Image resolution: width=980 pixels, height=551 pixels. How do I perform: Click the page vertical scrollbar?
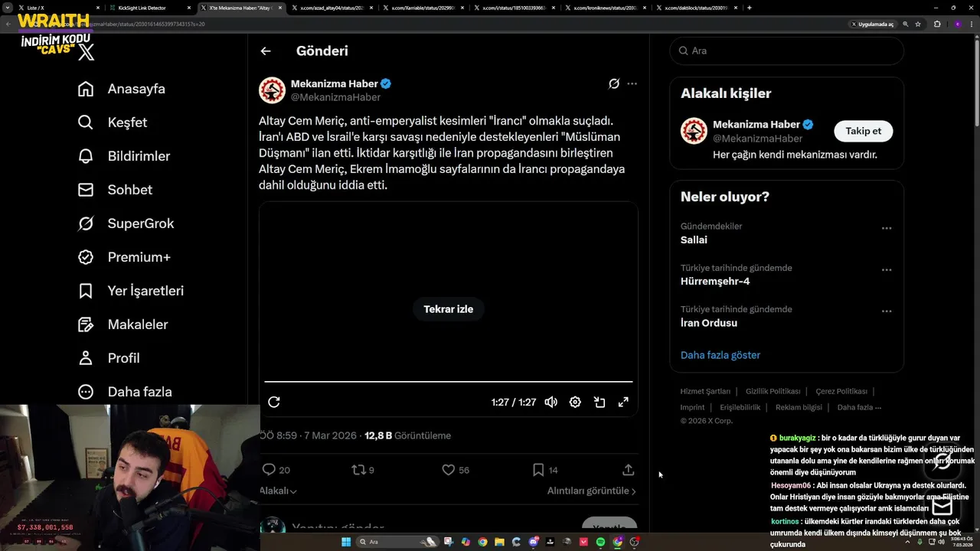pos(976,84)
